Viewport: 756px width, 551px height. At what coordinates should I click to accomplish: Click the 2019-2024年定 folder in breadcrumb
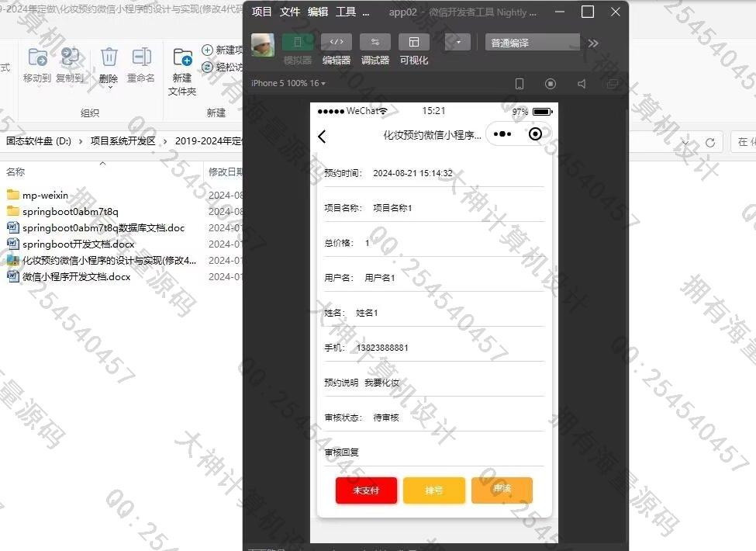[208, 141]
